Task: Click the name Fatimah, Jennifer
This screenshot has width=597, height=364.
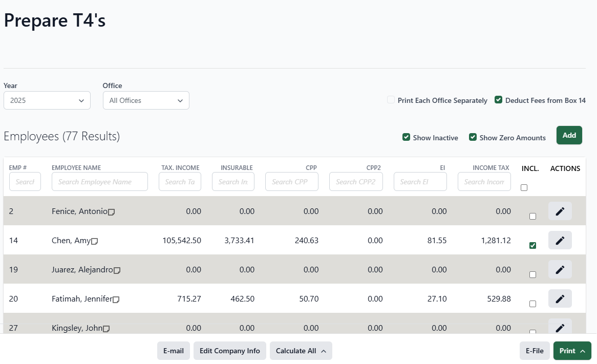Action: coord(82,299)
